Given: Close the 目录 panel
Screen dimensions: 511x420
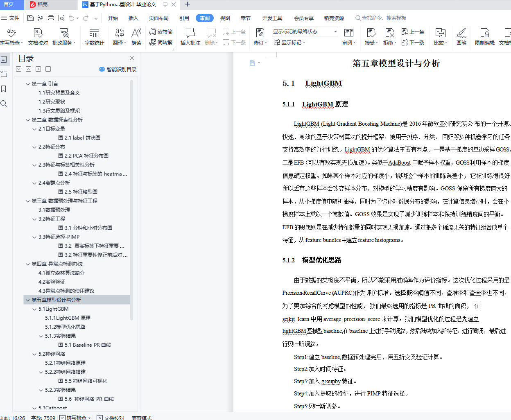Looking at the screenshot, I should tap(132, 58).
